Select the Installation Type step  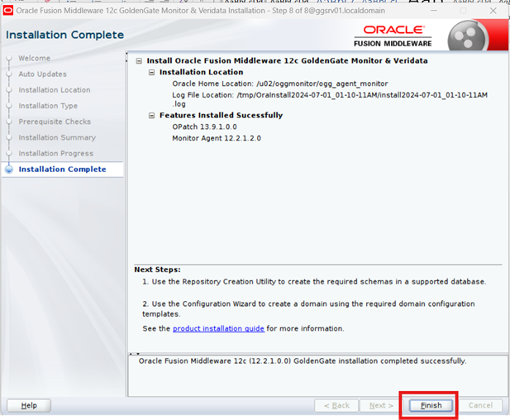tap(48, 106)
